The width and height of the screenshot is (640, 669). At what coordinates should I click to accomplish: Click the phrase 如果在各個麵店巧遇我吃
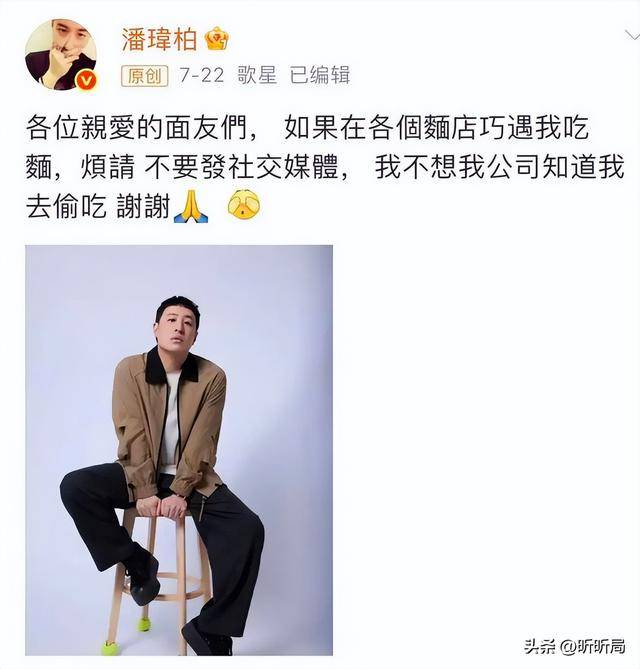437,127
